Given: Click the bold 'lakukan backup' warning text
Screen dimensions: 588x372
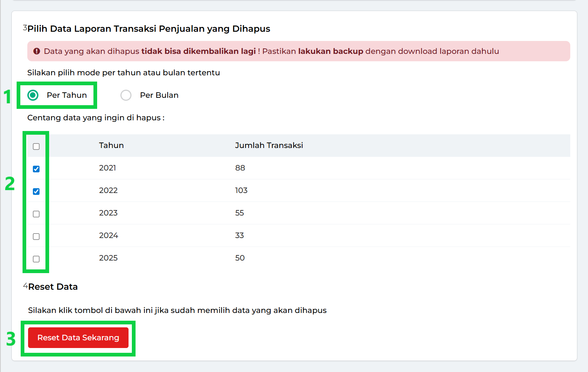Looking at the screenshot, I should click(x=331, y=51).
